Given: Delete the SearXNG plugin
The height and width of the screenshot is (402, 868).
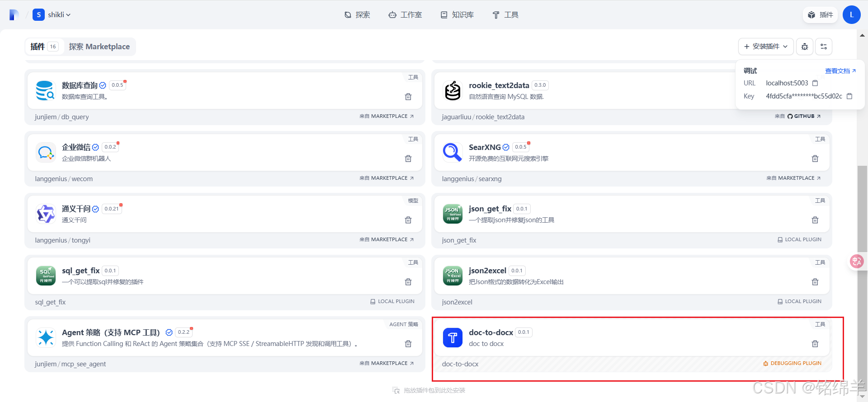Looking at the screenshot, I should tap(815, 159).
